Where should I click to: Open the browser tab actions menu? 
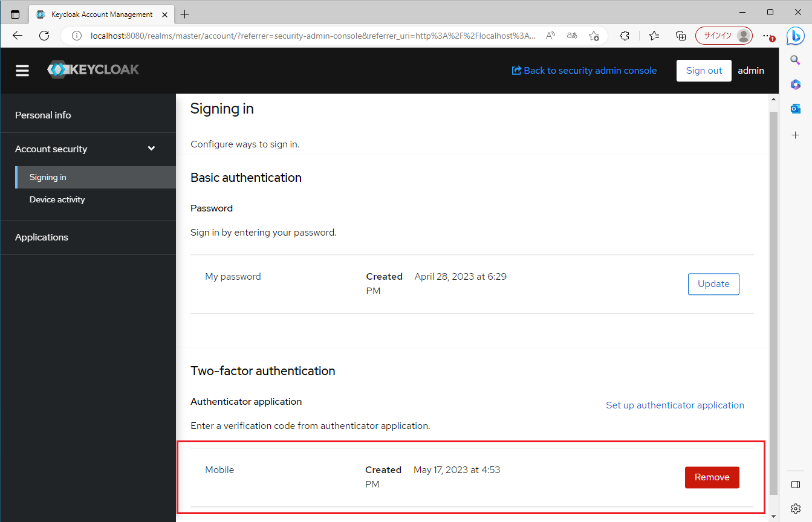click(15, 13)
